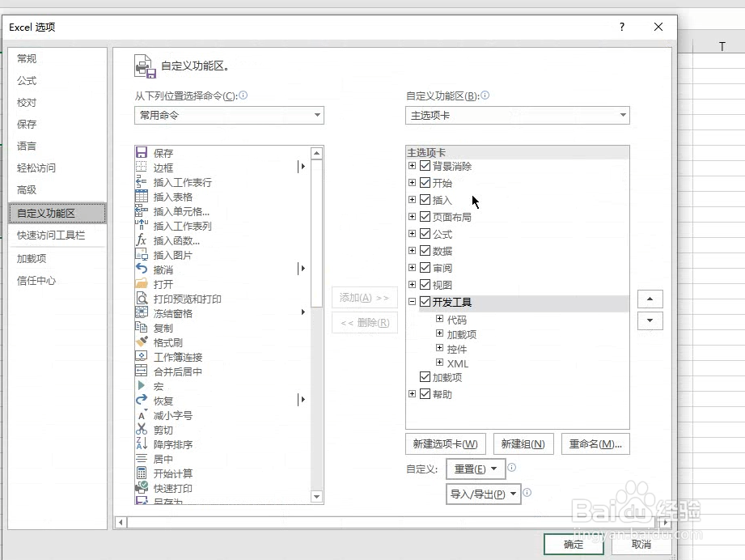Click the Insert Table (插入表格) icon

142,197
